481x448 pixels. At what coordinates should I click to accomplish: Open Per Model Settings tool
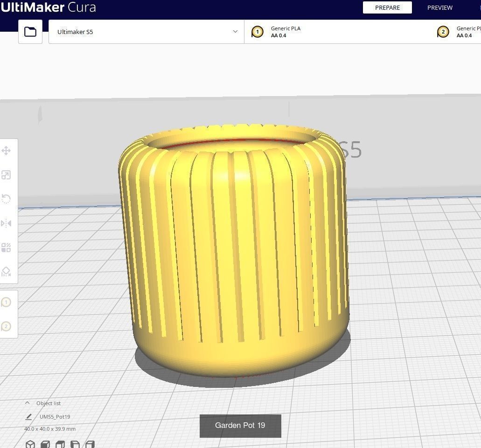[6, 247]
